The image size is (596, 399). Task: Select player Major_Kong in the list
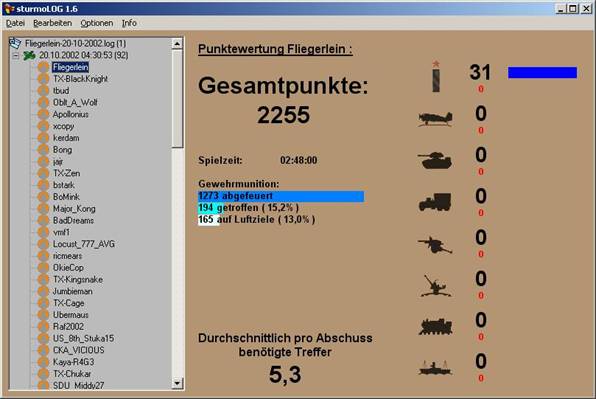74,209
